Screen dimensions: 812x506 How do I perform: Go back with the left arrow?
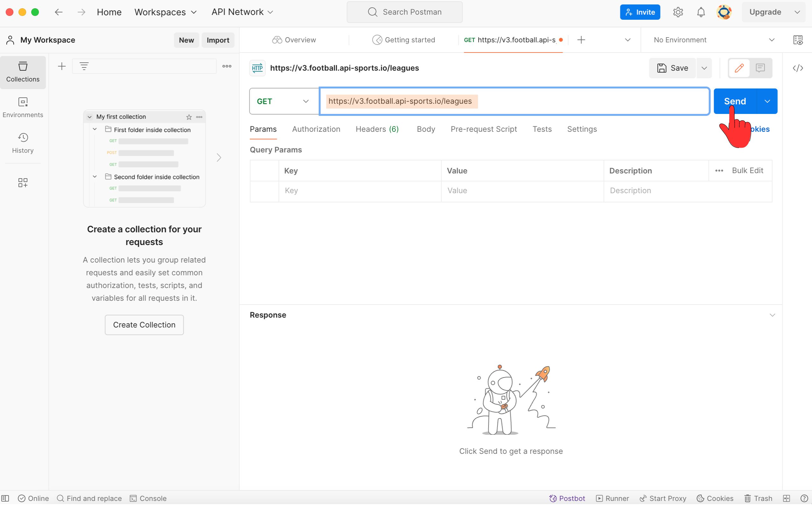point(59,12)
